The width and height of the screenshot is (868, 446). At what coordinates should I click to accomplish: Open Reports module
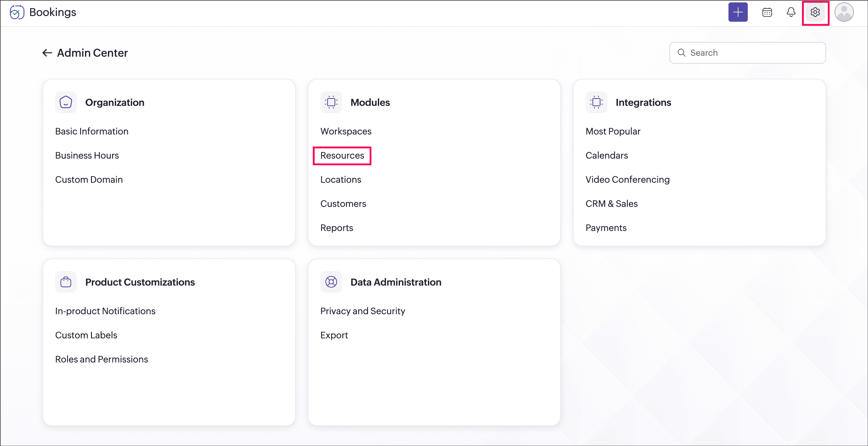pos(337,228)
